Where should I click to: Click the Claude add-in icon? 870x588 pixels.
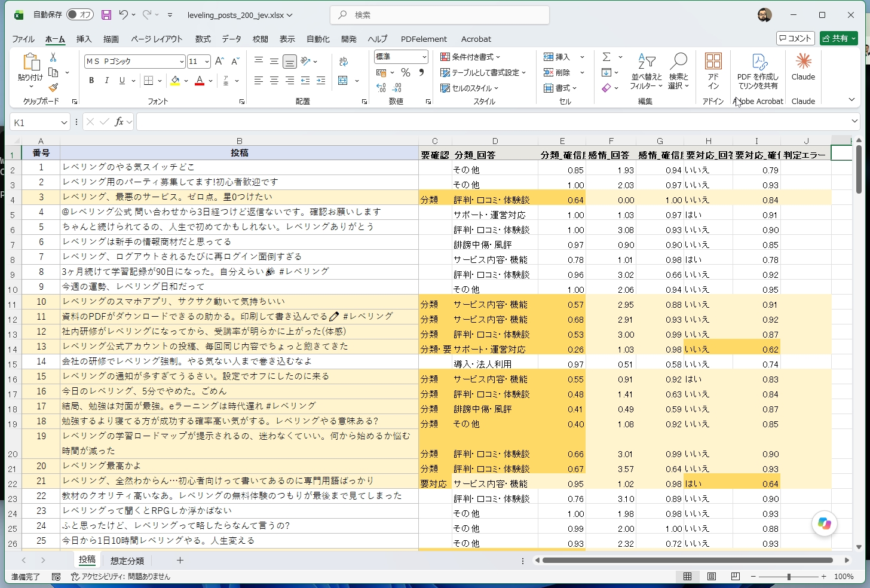coord(803,66)
